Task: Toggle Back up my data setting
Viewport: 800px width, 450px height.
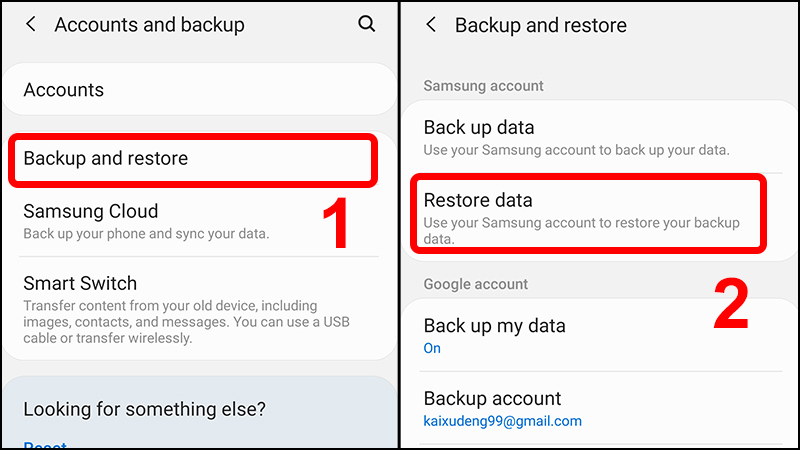Action: (494, 326)
